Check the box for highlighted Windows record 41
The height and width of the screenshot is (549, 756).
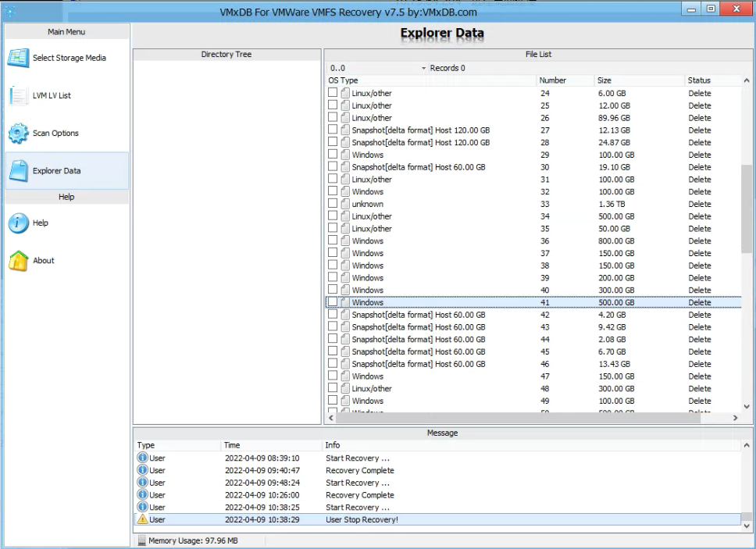[x=333, y=302]
